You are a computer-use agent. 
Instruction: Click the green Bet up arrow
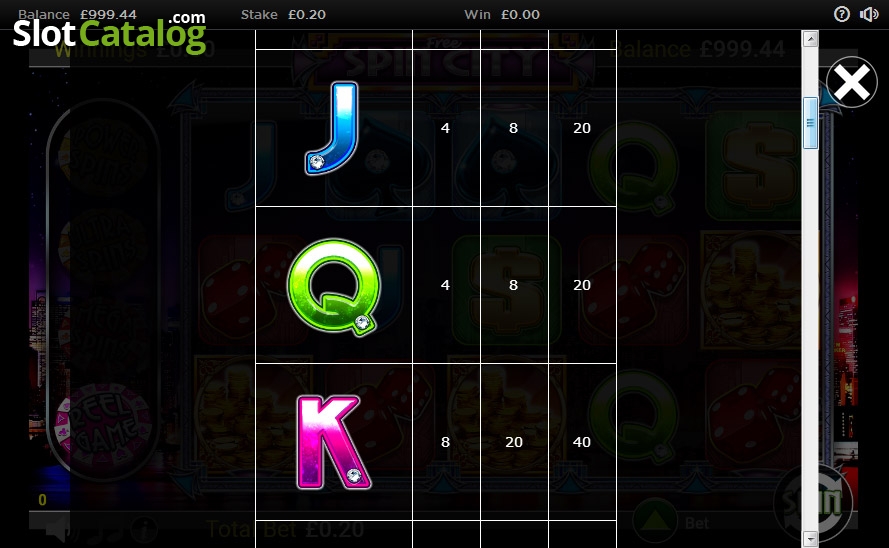(655, 520)
